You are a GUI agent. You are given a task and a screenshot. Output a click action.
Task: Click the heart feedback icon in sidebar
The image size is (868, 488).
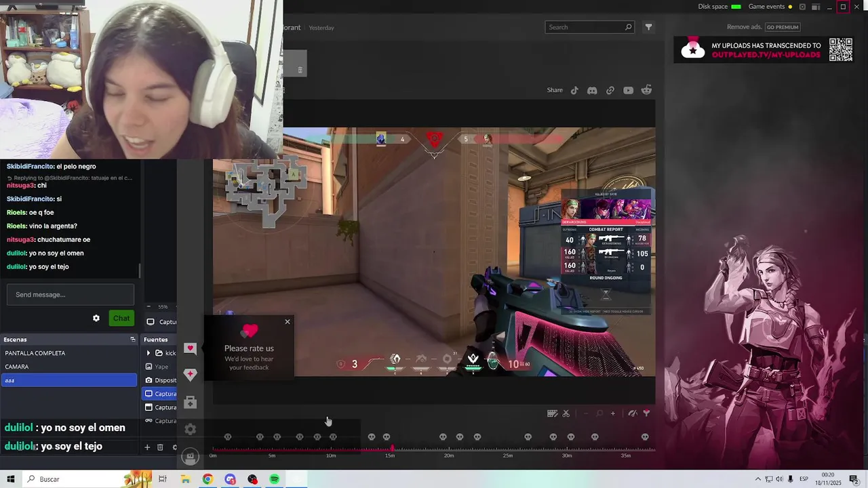(190, 348)
